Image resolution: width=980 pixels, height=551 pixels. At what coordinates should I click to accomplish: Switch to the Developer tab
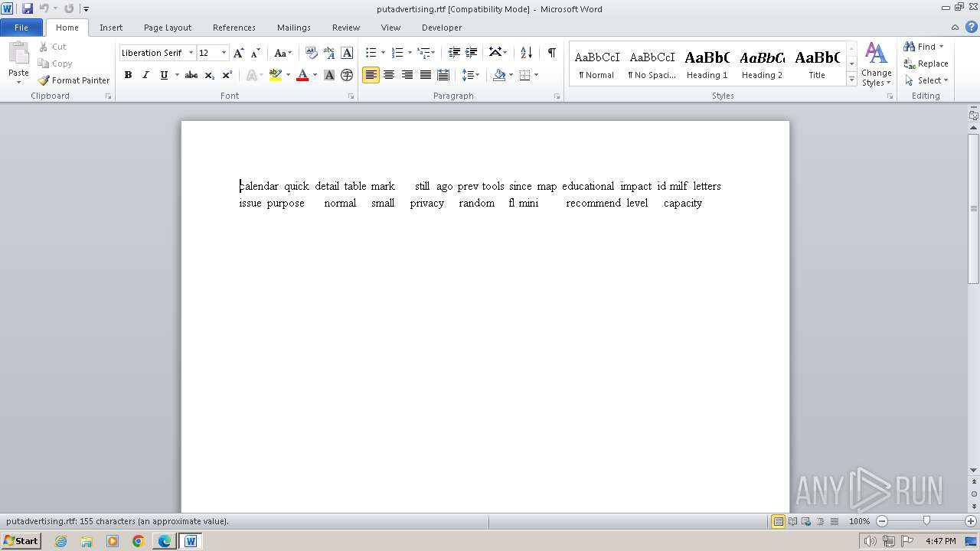[442, 28]
